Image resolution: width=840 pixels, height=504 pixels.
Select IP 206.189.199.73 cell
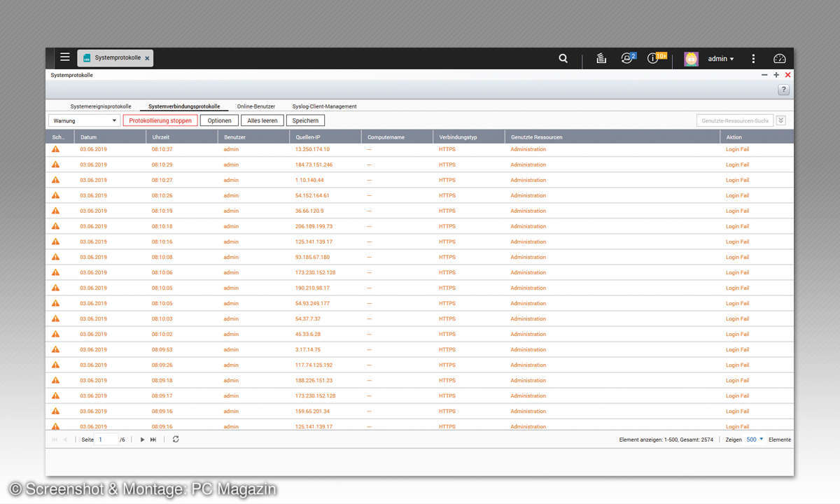[314, 226]
